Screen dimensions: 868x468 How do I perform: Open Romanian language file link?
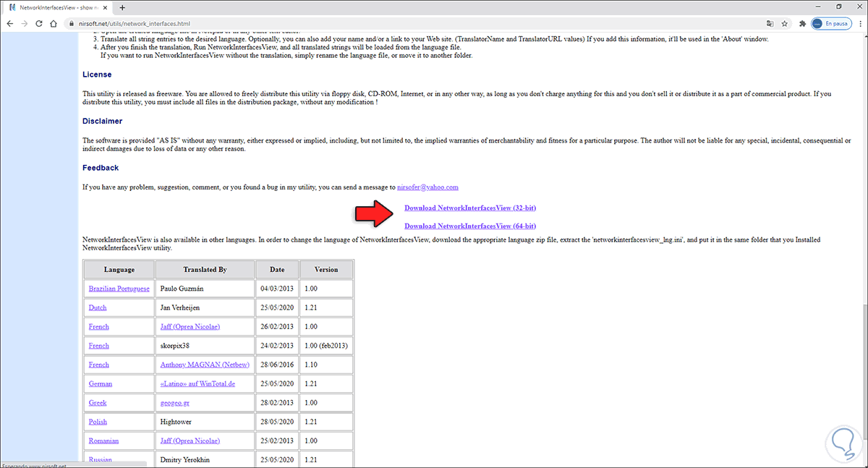(x=103, y=441)
